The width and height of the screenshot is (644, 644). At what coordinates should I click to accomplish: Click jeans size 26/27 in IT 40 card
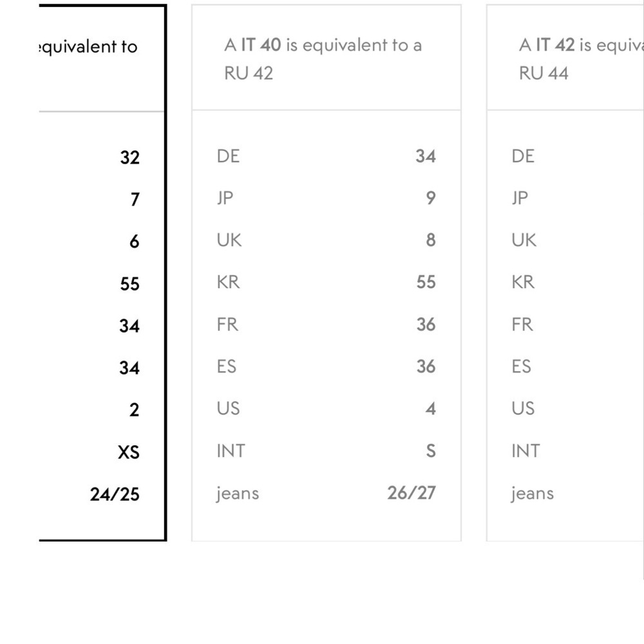click(412, 493)
